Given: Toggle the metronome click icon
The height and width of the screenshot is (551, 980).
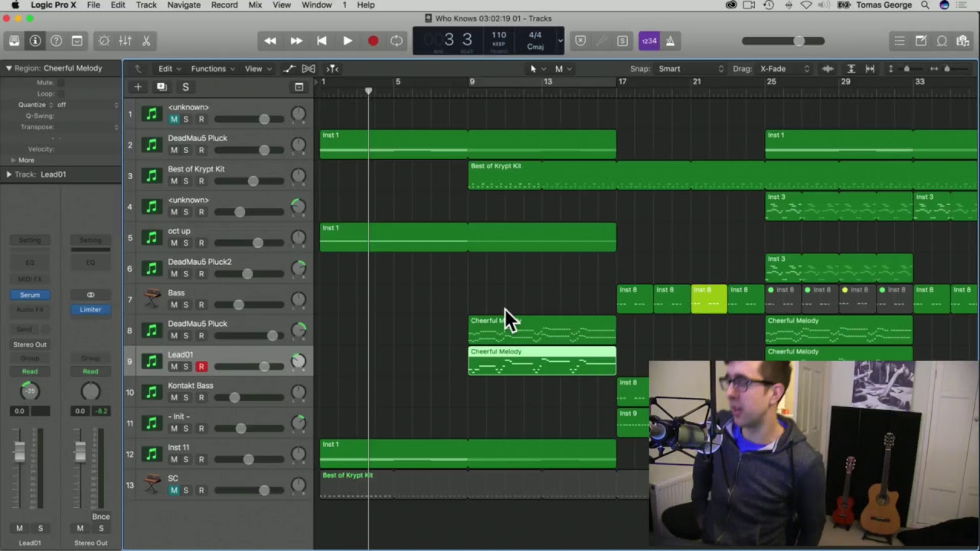Looking at the screenshot, I should (x=670, y=41).
